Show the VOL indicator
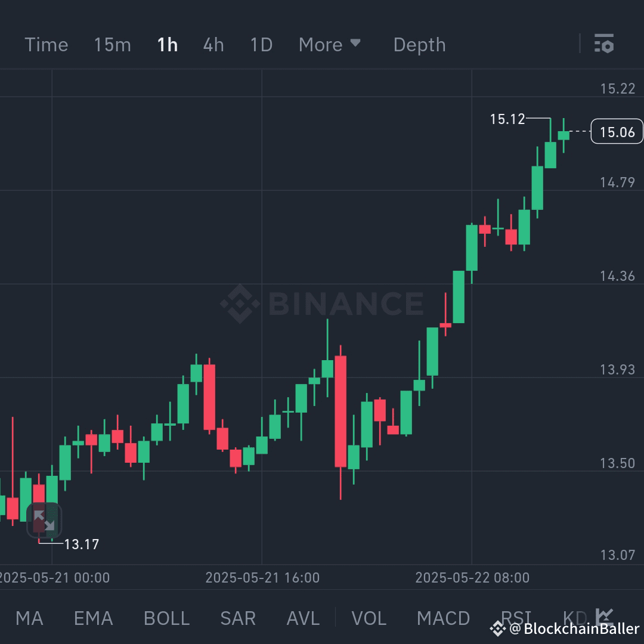This screenshot has width=644, height=644. coord(369,618)
